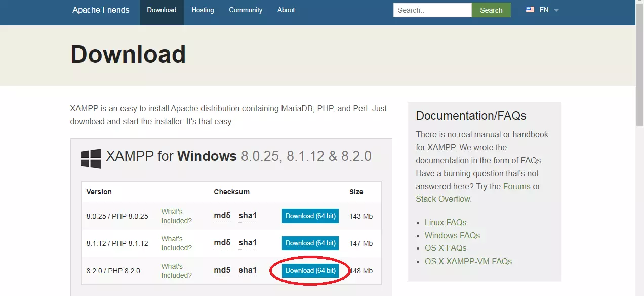Open the Community nav item
This screenshot has width=644, height=296.
246,10
